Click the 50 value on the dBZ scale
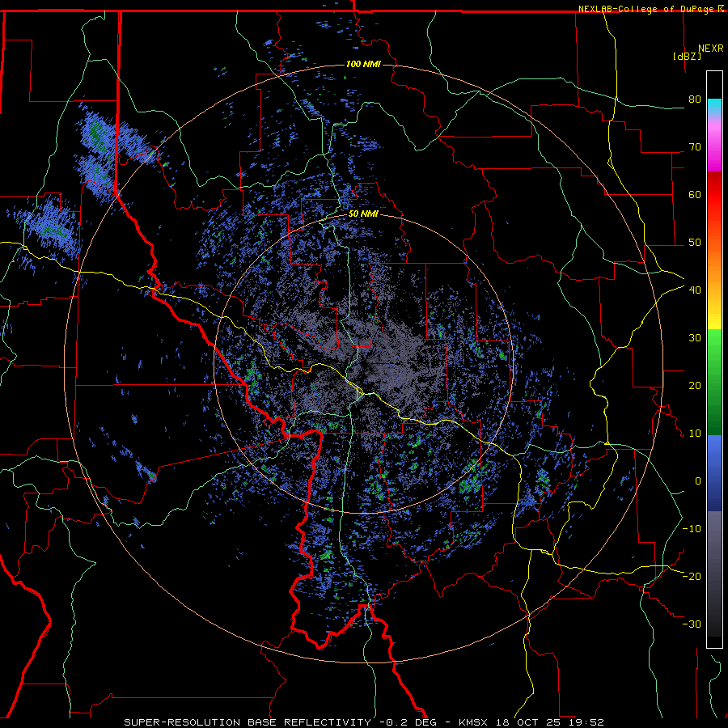728x728 pixels. pos(695,243)
